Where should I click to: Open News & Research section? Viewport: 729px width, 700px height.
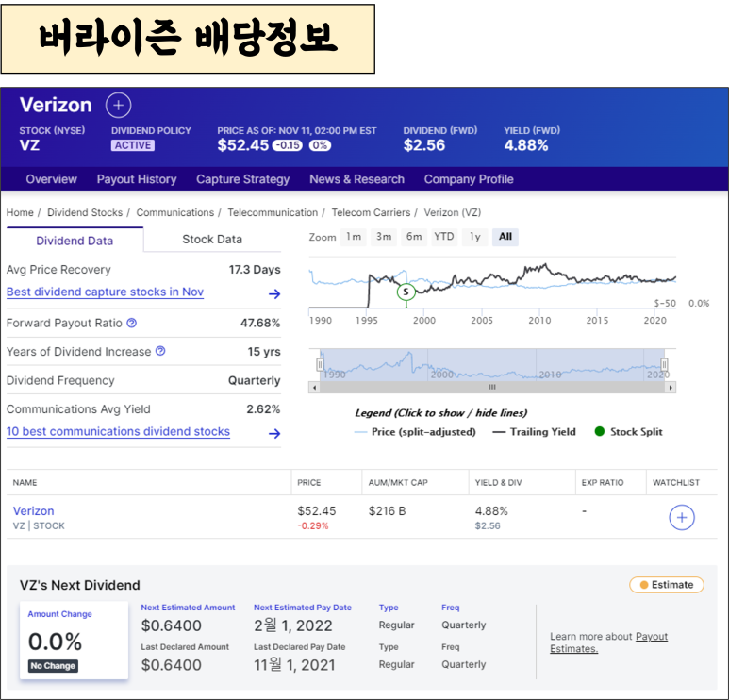357,179
